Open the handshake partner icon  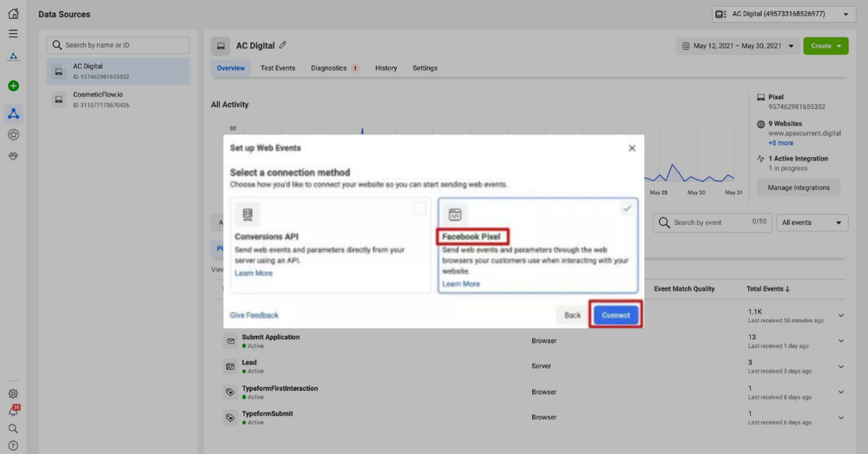[x=13, y=156]
